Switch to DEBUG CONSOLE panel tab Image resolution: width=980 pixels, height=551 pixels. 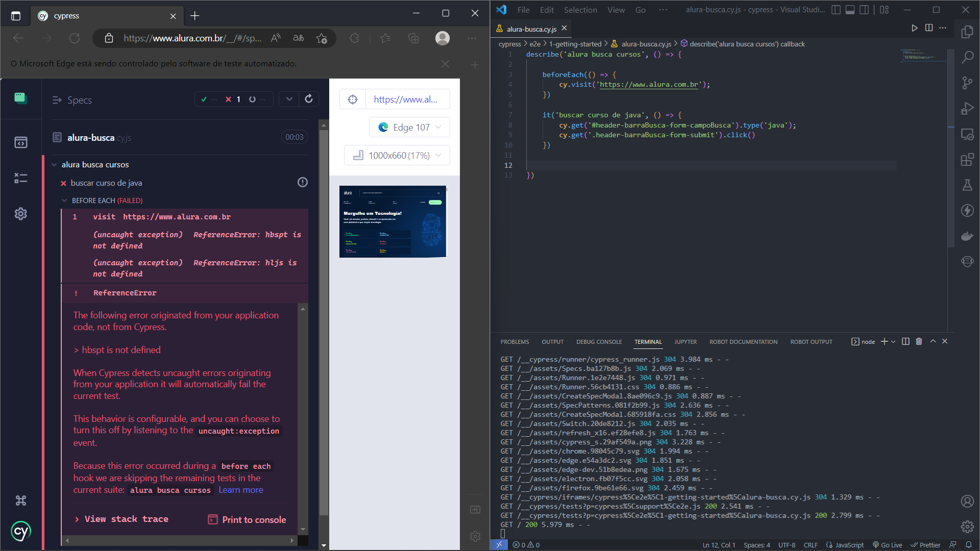(599, 342)
